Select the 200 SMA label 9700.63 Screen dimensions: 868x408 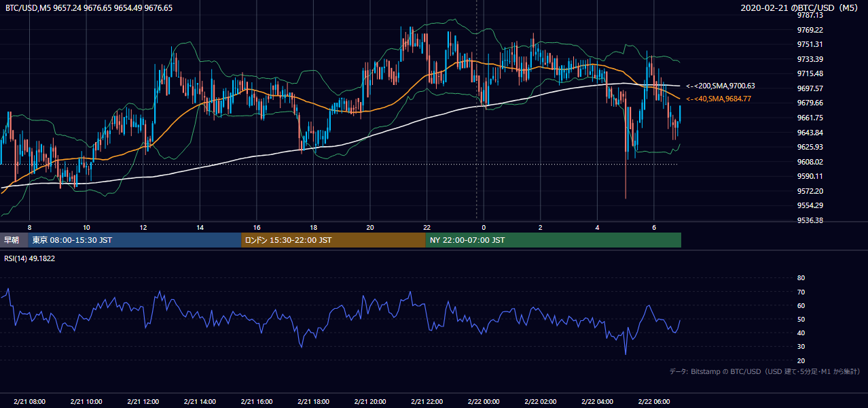[x=721, y=86]
